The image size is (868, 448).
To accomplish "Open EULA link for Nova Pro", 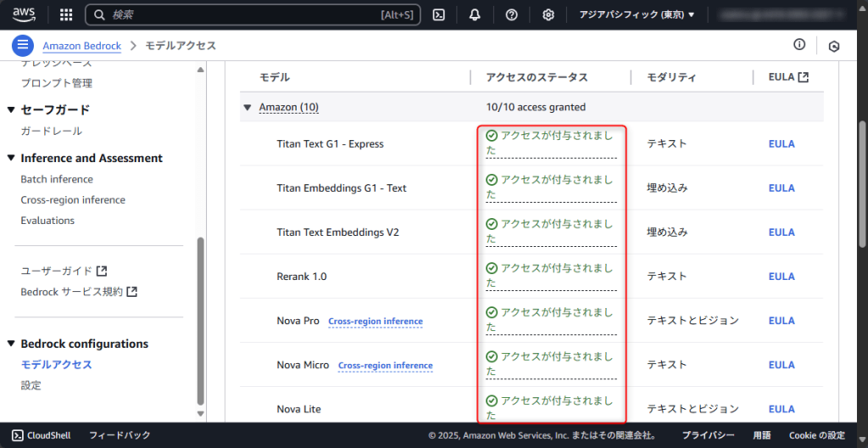I will [x=782, y=321].
